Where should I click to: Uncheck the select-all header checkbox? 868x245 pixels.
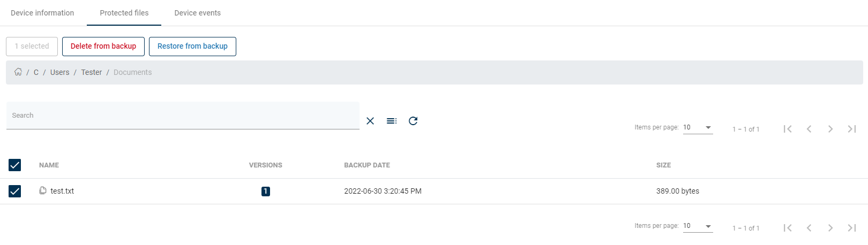click(15, 165)
